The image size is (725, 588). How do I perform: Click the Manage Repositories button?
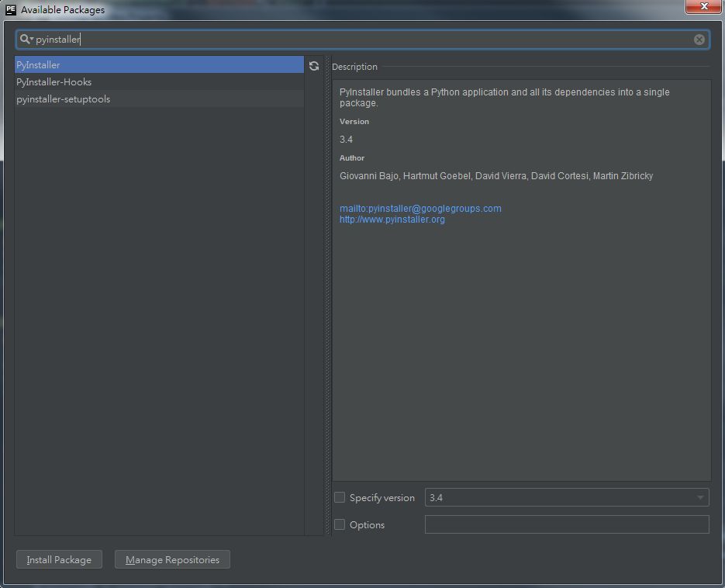[172, 560]
